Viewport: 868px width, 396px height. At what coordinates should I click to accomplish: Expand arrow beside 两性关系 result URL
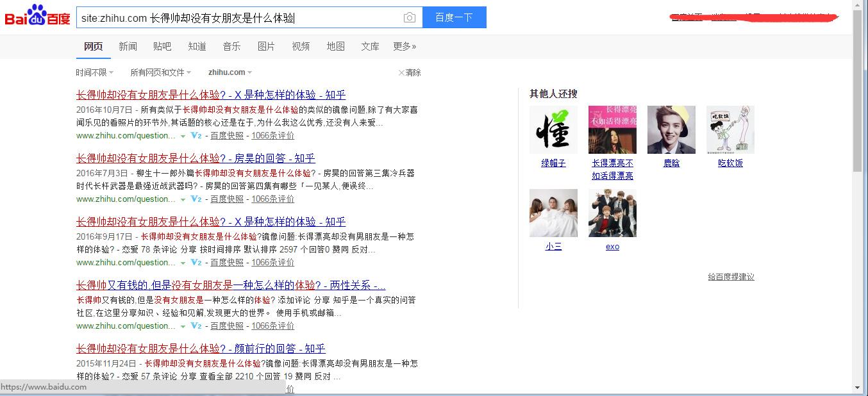point(183,327)
